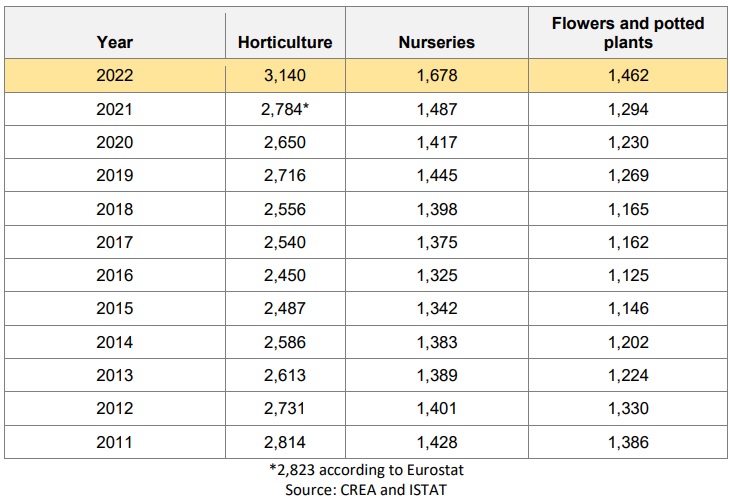Select the 3,140 horticulture value
This screenshot has width=730, height=499.
[x=285, y=75]
